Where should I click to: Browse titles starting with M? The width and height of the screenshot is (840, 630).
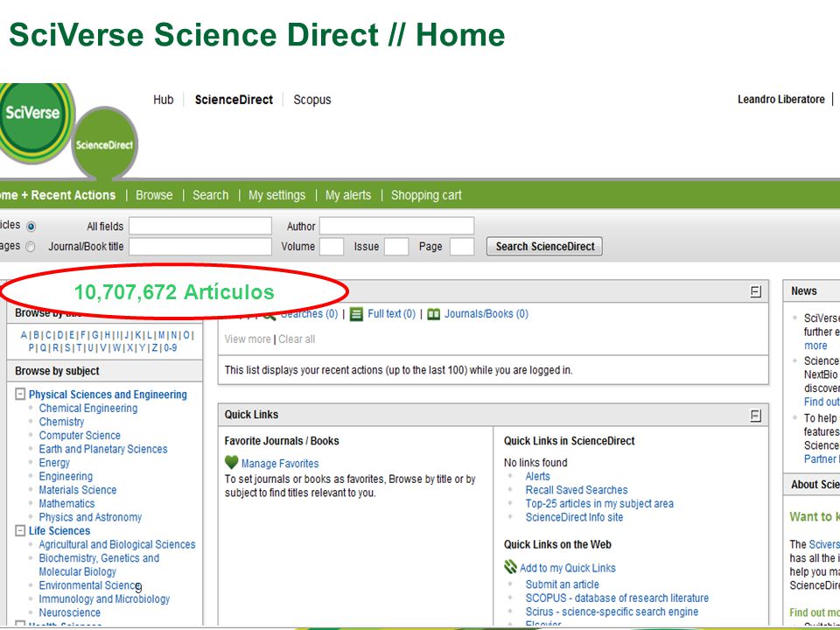pyautogui.click(x=161, y=335)
